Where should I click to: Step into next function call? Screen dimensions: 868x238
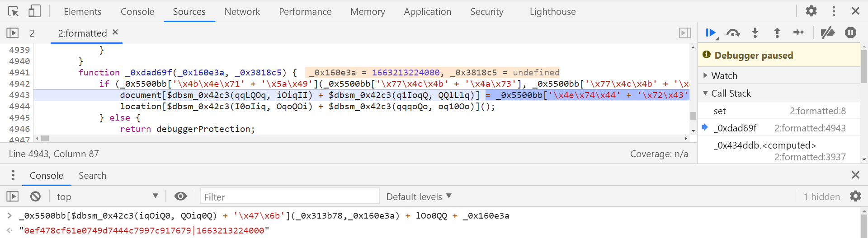(x=755, y=33)
